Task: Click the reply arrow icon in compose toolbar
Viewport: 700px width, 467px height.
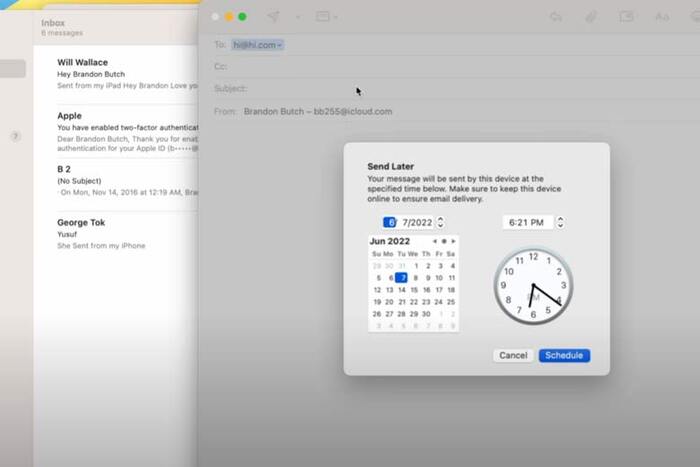Action: point(556,17)
